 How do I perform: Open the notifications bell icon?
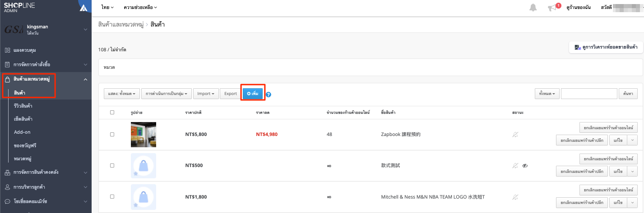click(x=533, y=8)
